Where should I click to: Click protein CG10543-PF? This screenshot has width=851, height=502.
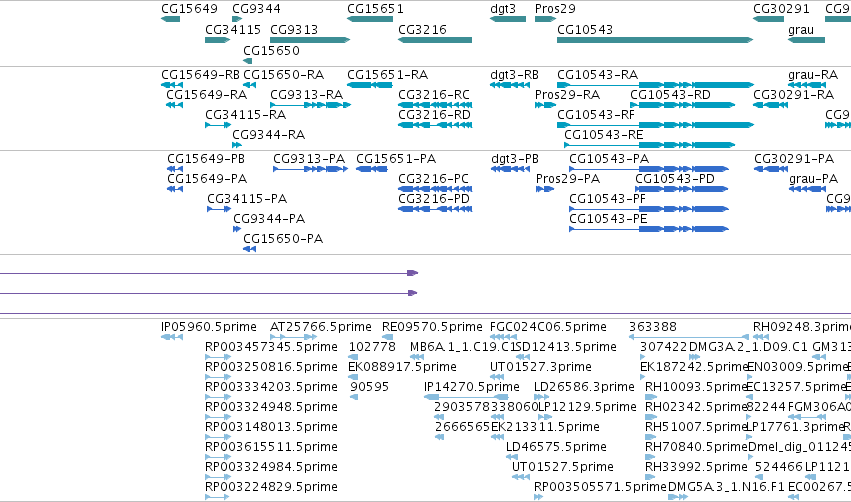pos(649,209)
